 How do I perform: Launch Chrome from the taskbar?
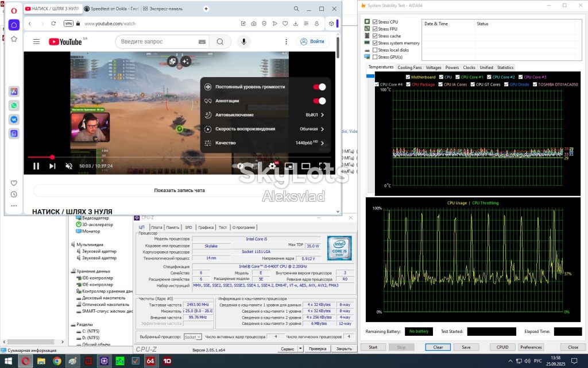tap(57, 361)
